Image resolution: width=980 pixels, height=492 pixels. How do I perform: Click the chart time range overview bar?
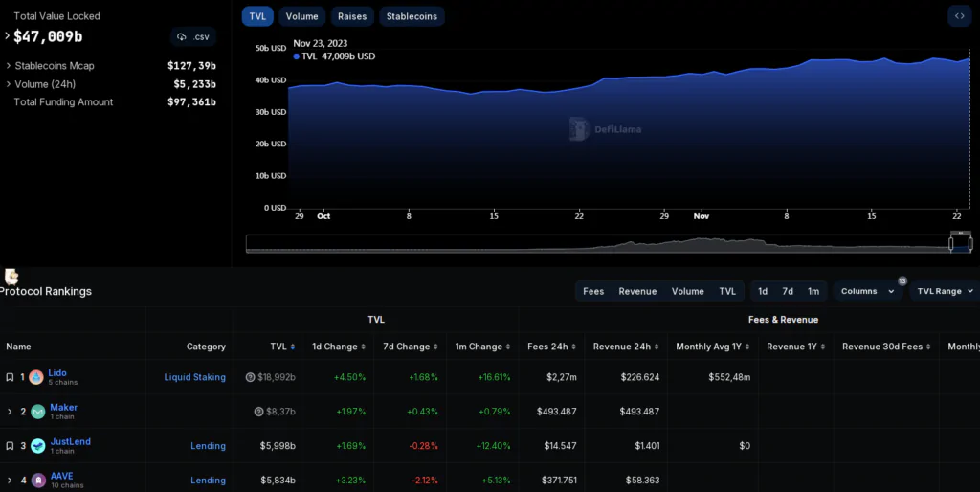(x=610, y=244)
